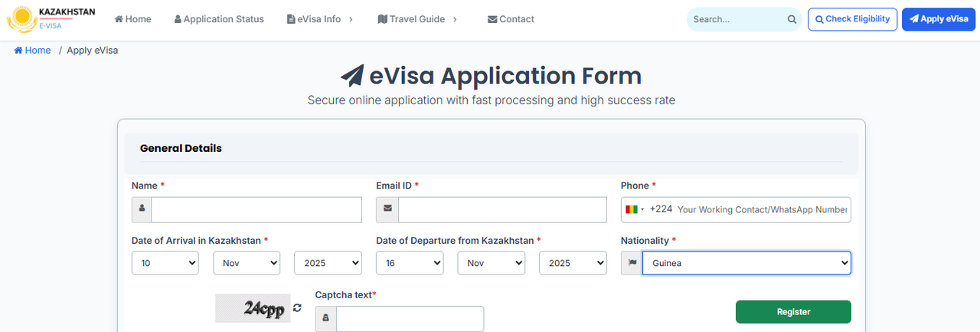Expand the eVisa Info menu
The width and height of the screenshot is (980, 332).
point(319,19)
